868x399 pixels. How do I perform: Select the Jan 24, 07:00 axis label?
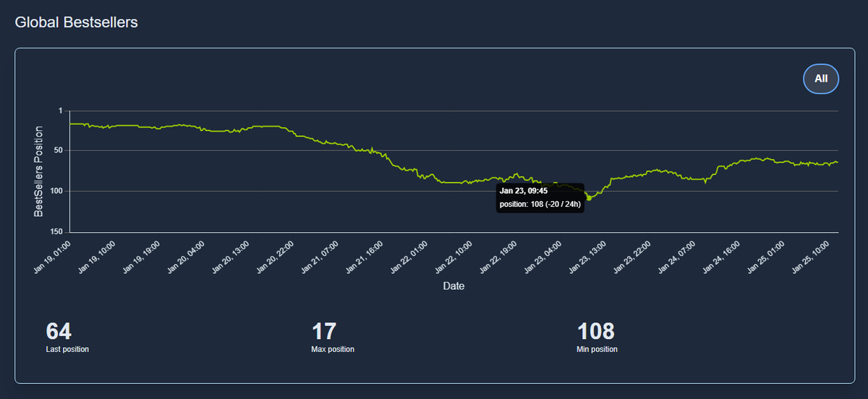678,256
